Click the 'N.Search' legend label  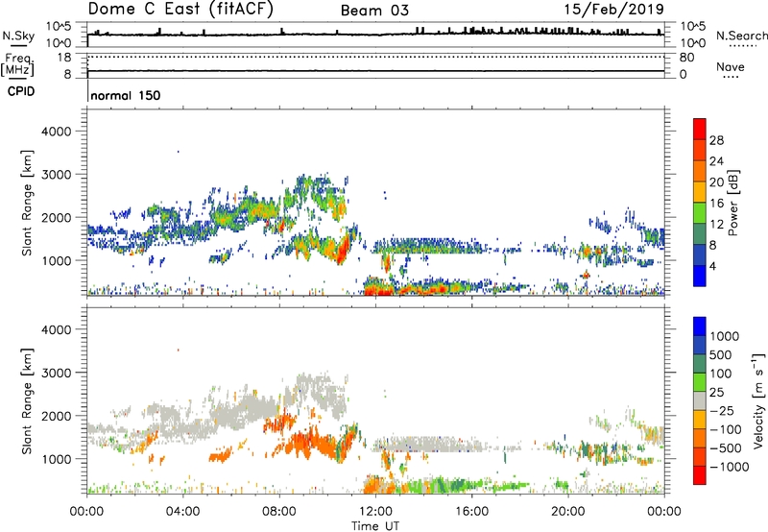click(741, 36)
